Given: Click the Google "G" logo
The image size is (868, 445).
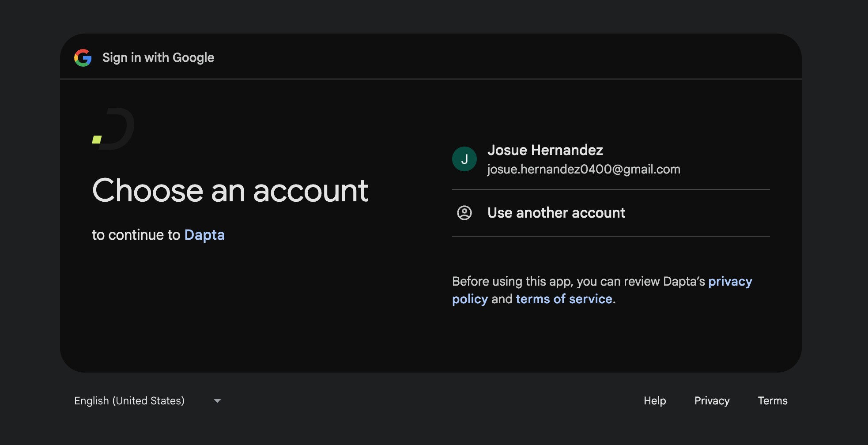Looking at the screenshot, I should click(83, 58).
